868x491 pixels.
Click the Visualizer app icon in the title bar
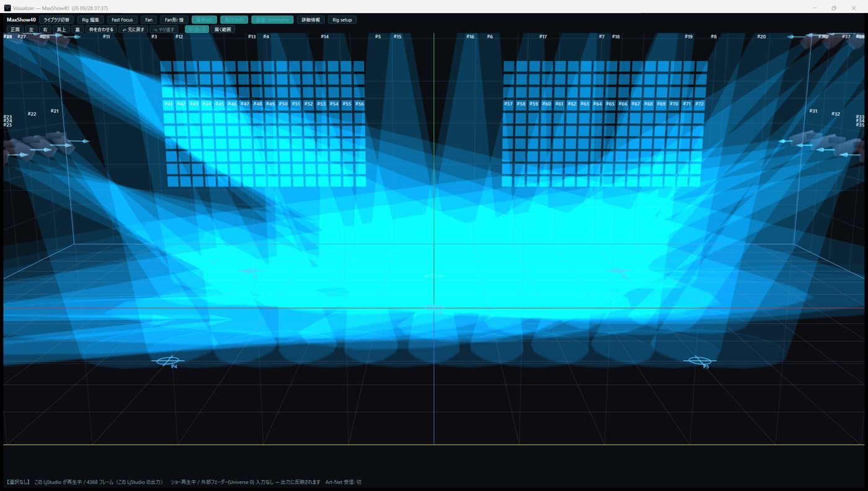(x=7, y=8)
